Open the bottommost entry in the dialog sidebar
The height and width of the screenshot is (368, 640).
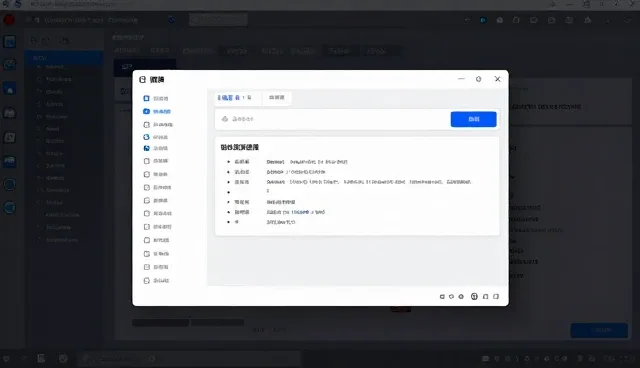[x=156, y=281]
